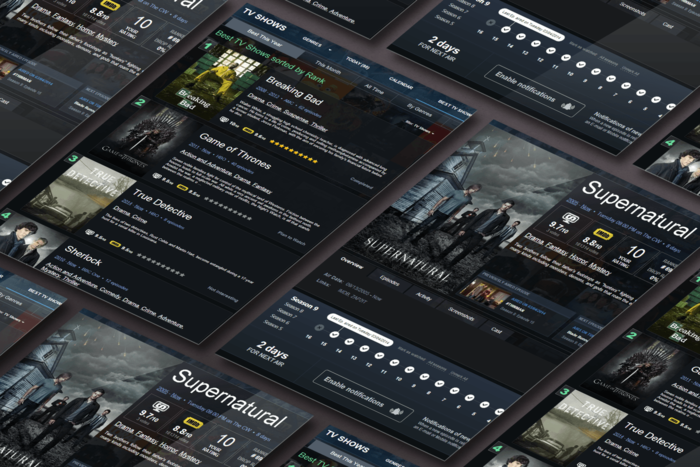700x467 pixels.
Task: Click the rank 4 badge beside the central Sherlock row
Action: [x=6, y=215]
